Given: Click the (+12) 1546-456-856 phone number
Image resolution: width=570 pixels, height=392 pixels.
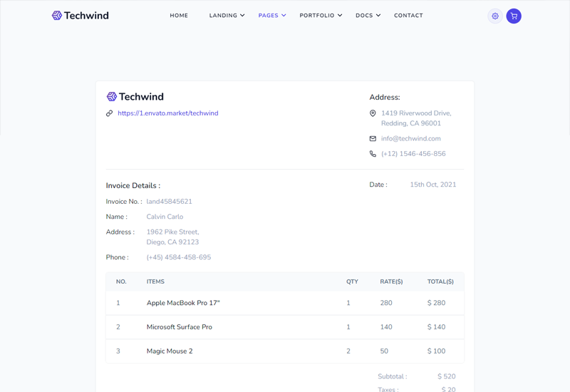Looking at the screenshot, I should pyautogui.click(x=413, y=154).
